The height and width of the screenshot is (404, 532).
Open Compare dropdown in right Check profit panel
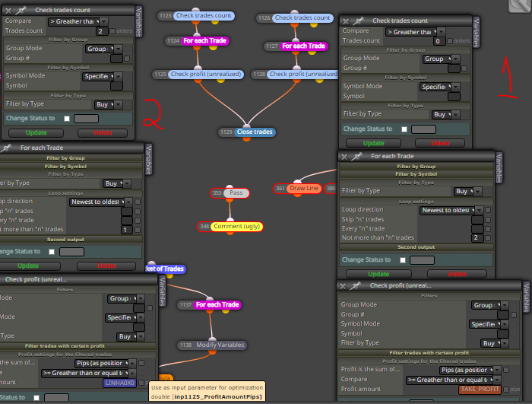coord(454,380)
